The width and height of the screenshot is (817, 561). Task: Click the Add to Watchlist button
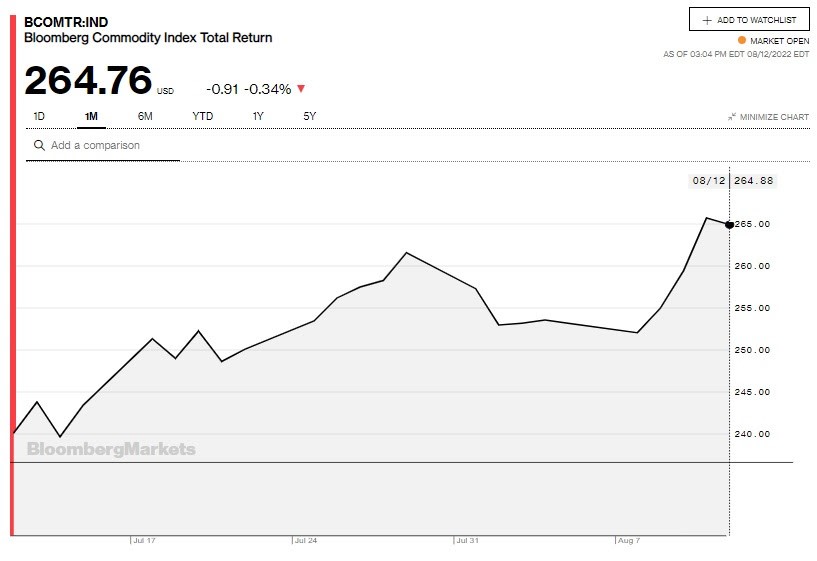coord(749,19)
